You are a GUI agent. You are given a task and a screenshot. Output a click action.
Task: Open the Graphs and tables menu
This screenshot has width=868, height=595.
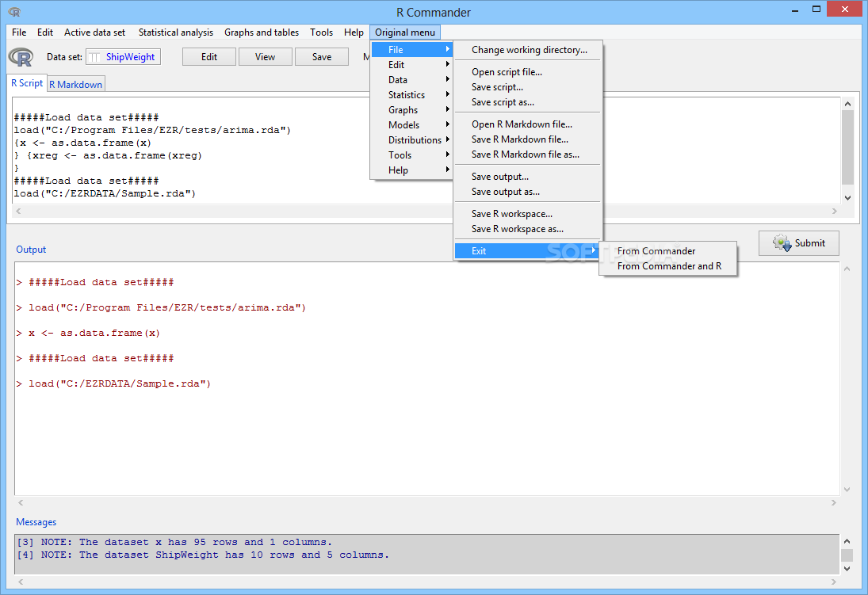(262, 32)
